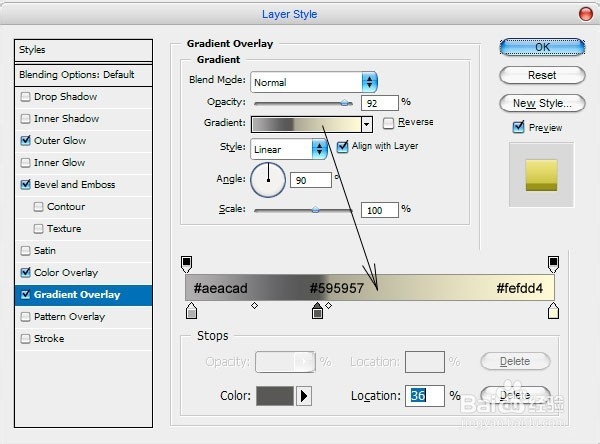Open the Blend Mode dropdown
The height and width of the screenshot is (444, 600).
[x=369, y=82]
